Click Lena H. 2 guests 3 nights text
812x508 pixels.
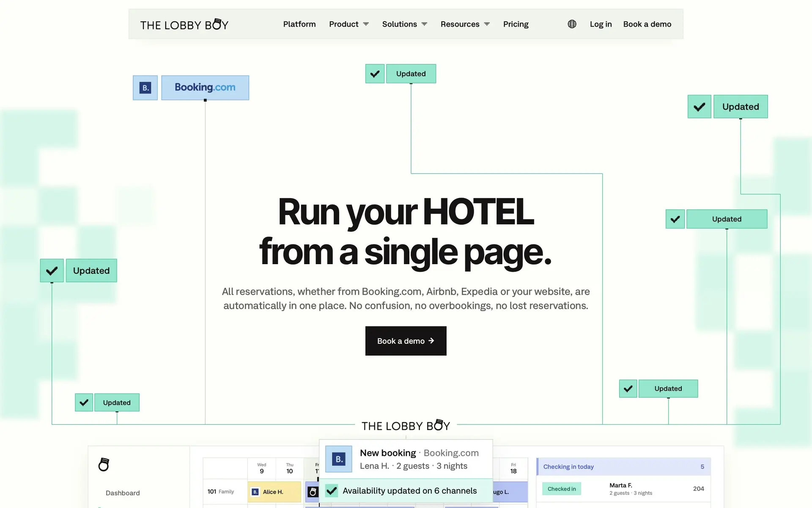pyautogui.click(x=414, y=466)
